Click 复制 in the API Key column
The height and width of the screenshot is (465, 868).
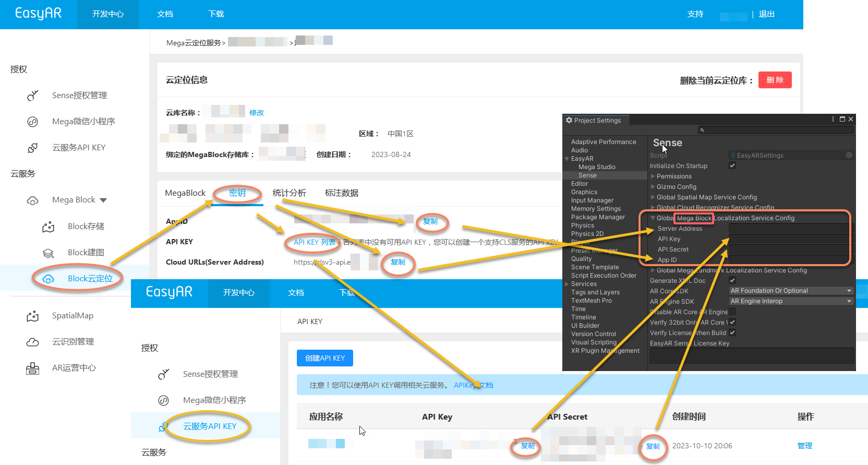[528, 446]
